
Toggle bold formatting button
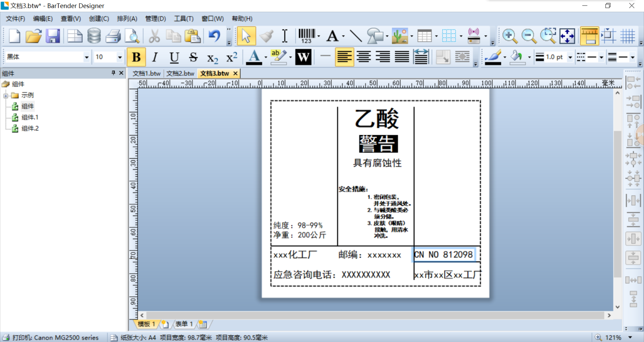click(136, 57)
